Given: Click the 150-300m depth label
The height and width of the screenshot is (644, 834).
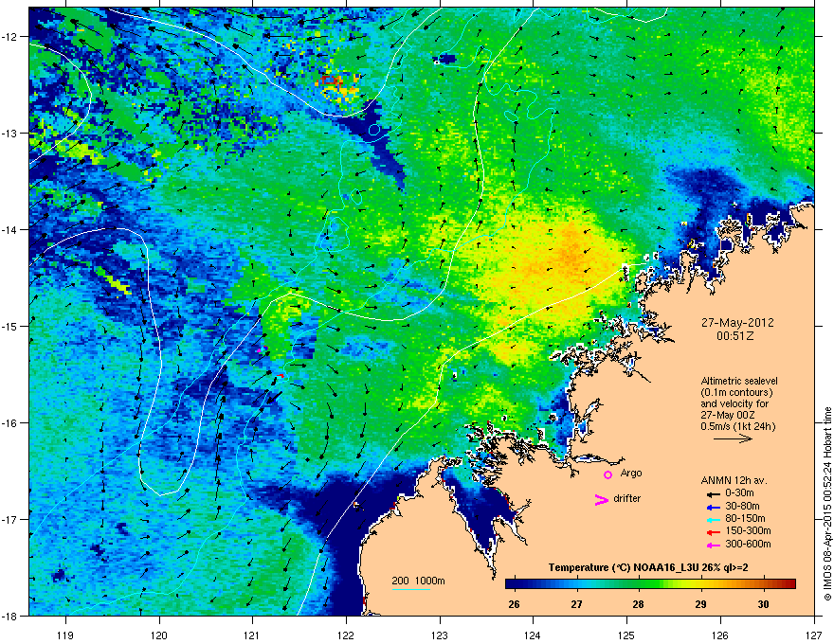Looking at the screenshot, I should pos(748,530).
